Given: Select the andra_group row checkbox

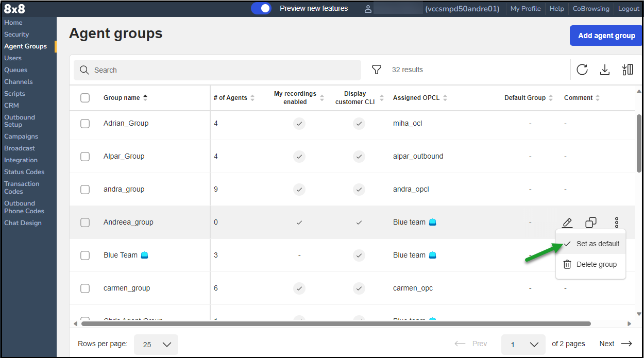Looking at the screenshot, I should click(x=85, y=190).
